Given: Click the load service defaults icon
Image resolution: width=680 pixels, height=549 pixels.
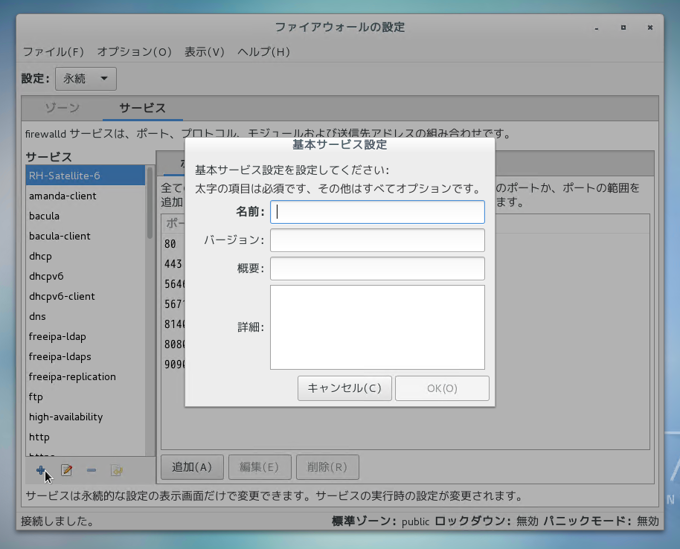Looking at the screenshot, I should (x=117, y=470).
